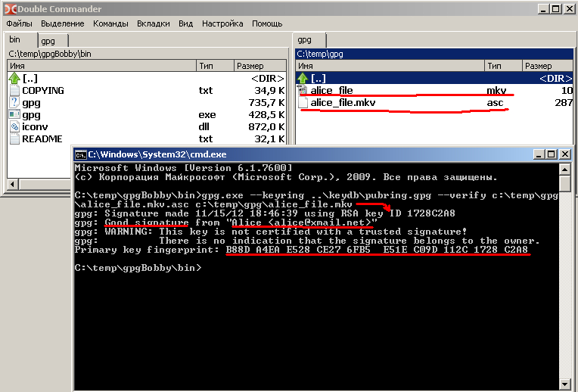This screenshot has height=392, width=578.
Task: Select the gpg unknown-type file icon
Action: click(14, 103)
